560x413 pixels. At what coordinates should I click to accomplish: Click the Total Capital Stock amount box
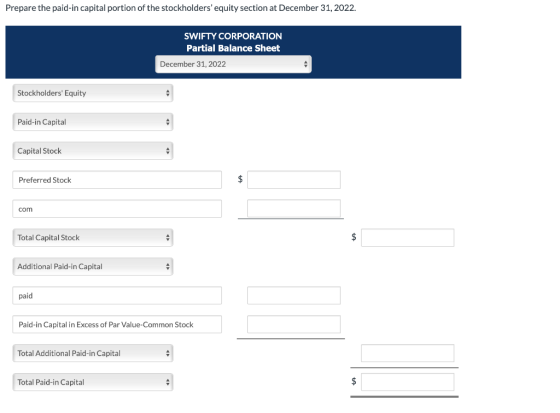tap(408, 238)
